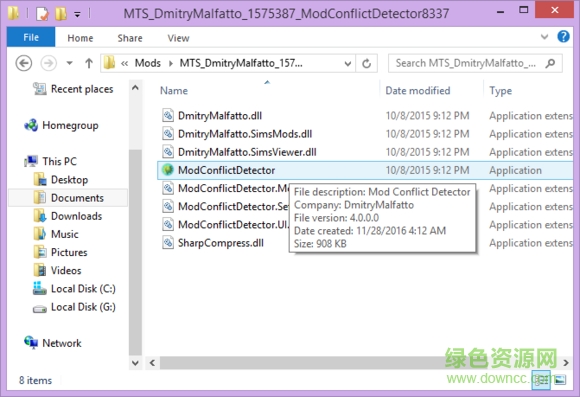
Task: Click the folder icon in title bar
Action: 13,13
